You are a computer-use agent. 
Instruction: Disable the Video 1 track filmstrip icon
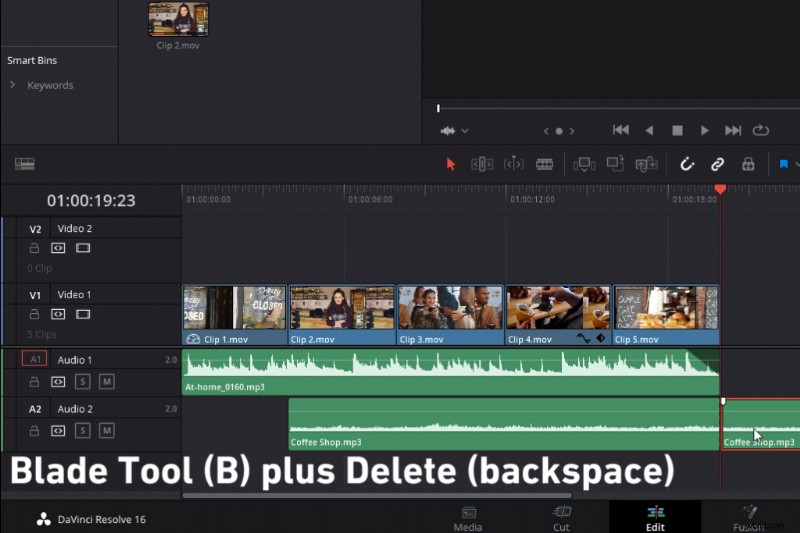tap(83, 314)
